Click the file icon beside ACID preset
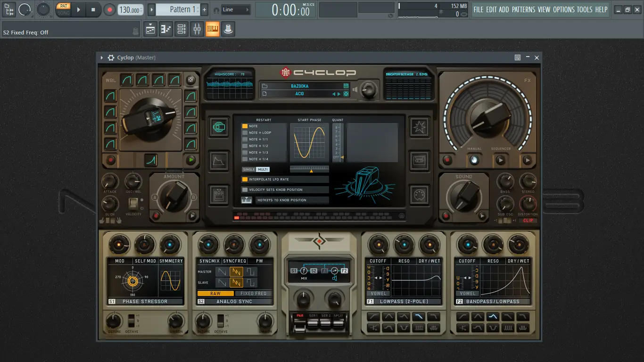This screenshot has width=644, height=362. coord(265,94)
